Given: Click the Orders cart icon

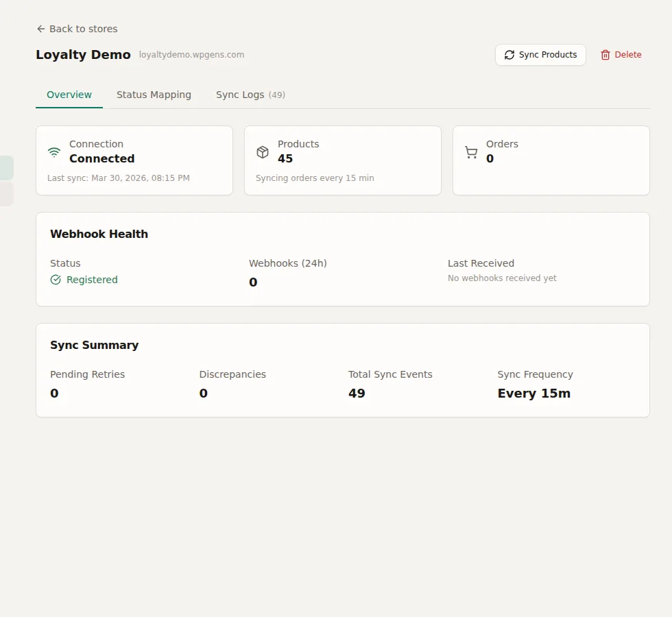Looking at the screenshot, I should click(471, 152).
